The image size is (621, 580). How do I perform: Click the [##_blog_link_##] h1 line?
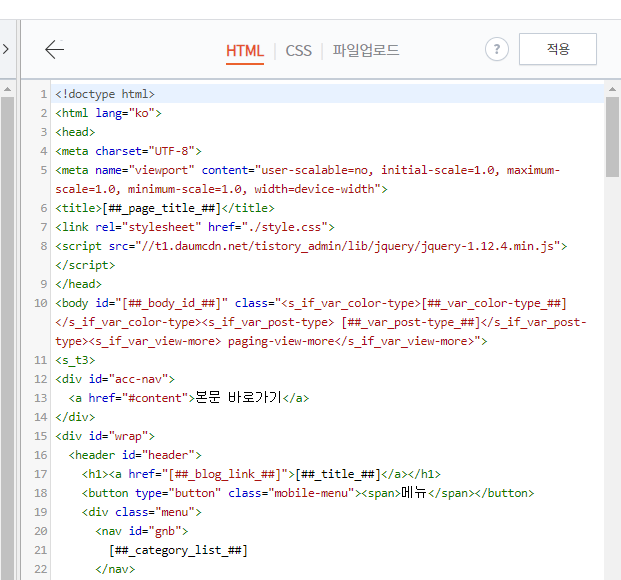pos(261,474)
